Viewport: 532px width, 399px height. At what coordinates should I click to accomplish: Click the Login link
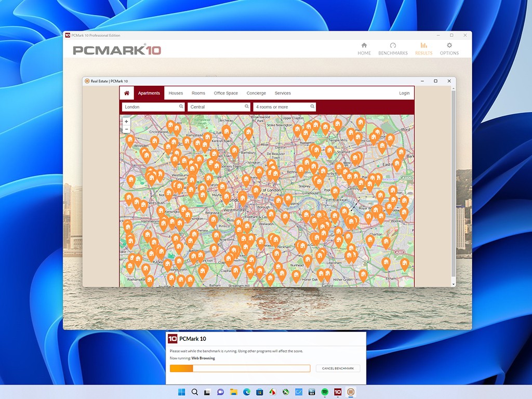point(404,93)
